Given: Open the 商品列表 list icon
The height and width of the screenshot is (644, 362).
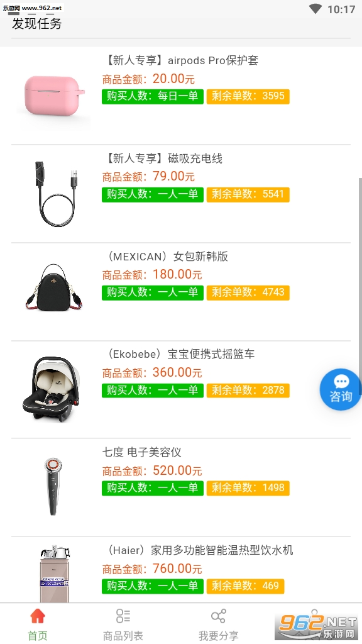Looking at the screenshot, I should coord(123,616).
